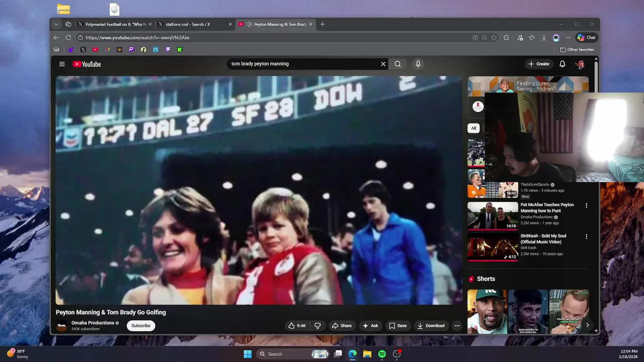
Task: Open the Copilot Chat button
Action: 586,38
